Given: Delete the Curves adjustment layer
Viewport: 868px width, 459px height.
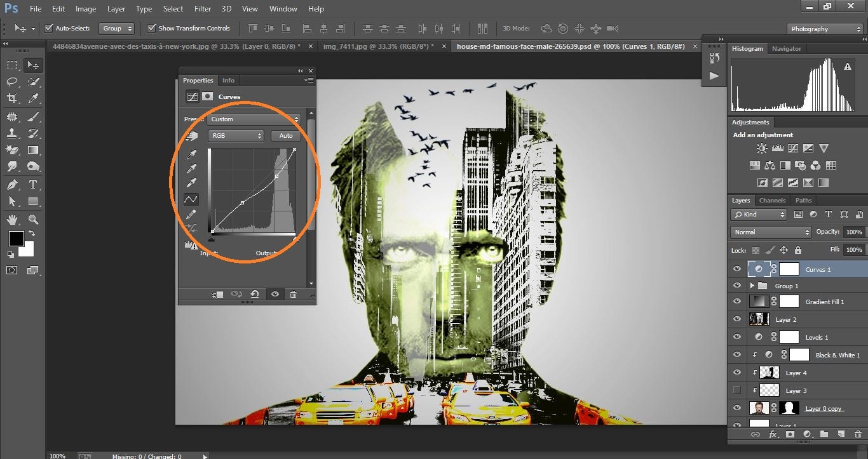Looking at the screenshot, I should 293,294.
